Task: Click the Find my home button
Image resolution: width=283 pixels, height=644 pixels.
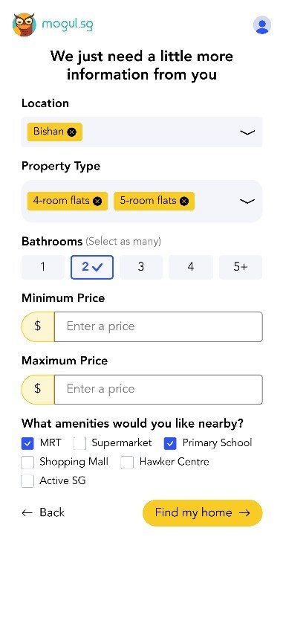Action: click(203, 512)
